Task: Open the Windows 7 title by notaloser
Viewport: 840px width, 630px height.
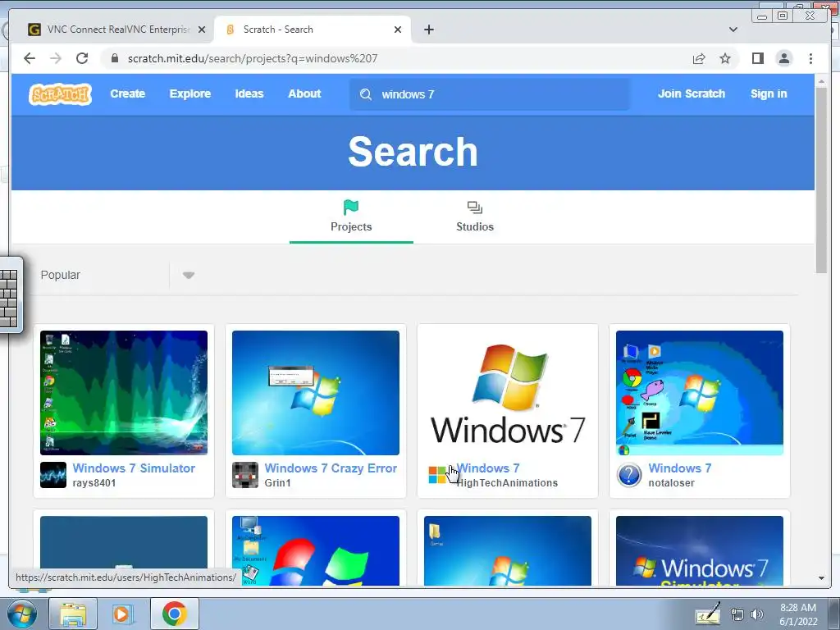Action: click(x=680, y=468)
